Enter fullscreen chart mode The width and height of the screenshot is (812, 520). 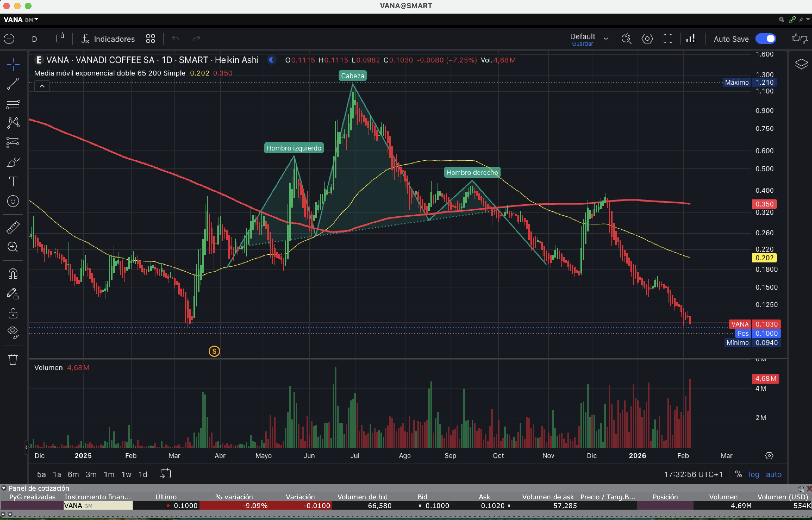[668, 39]
